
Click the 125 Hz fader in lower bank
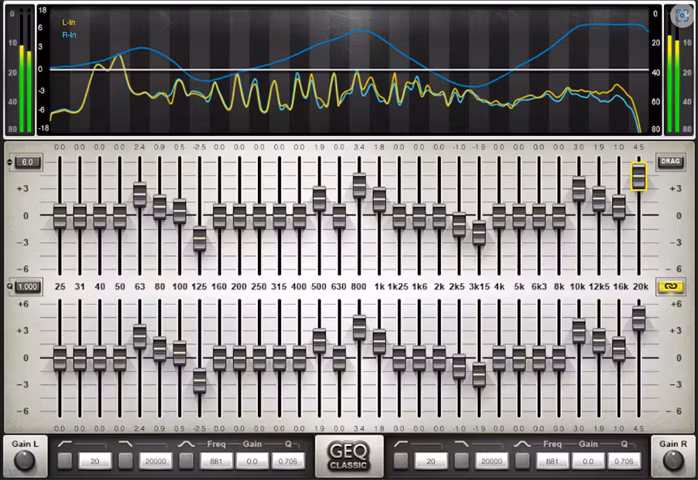199,381
